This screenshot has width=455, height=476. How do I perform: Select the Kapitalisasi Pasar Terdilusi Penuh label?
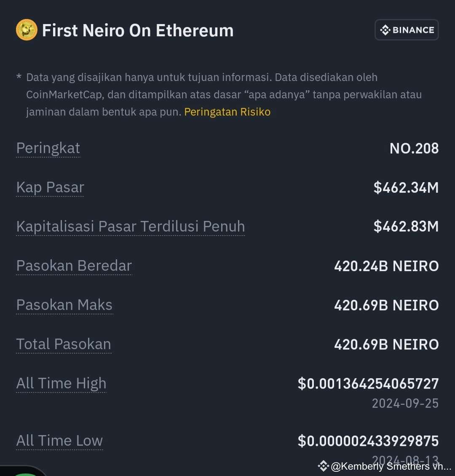[x=130, y=226]
